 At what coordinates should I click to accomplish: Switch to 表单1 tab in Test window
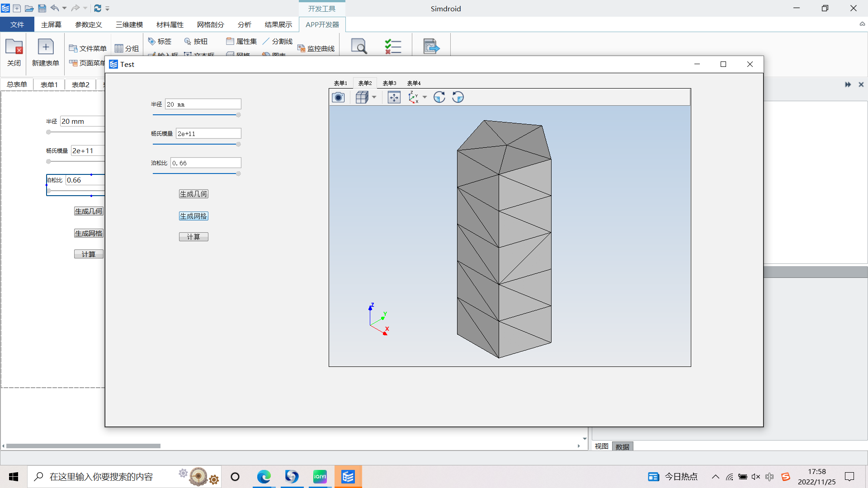pos(340,83)
